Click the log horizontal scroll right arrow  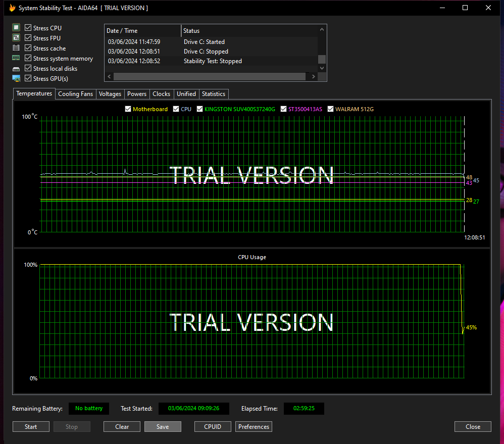point(314,76)
